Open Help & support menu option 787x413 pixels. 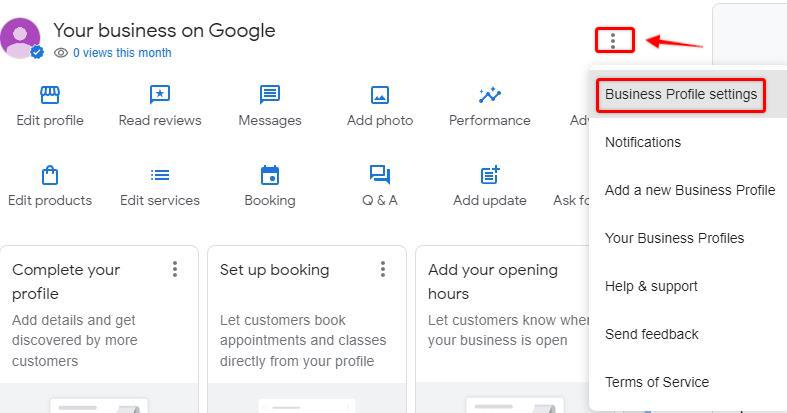tap(651, 286)
